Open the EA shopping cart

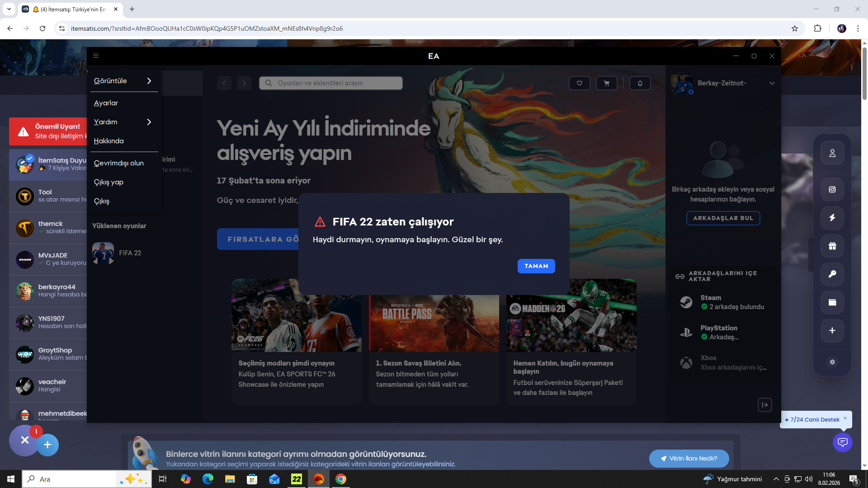607,83
